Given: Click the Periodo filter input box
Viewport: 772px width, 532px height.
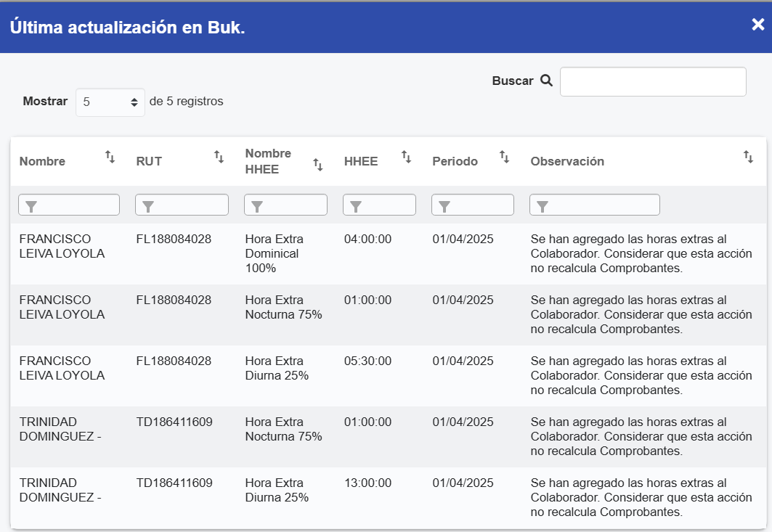Looking at the screenshot, I should (479, 205).
